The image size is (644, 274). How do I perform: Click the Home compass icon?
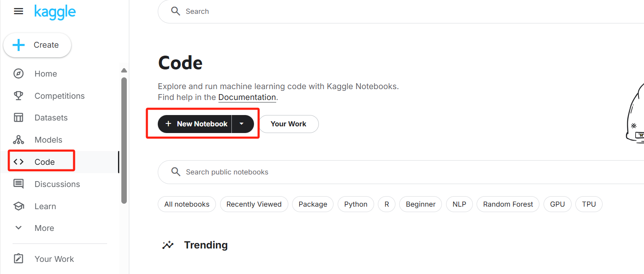18,73
